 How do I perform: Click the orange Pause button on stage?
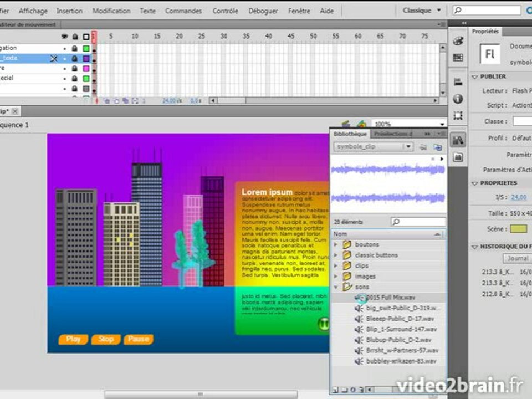coord(139,339)
